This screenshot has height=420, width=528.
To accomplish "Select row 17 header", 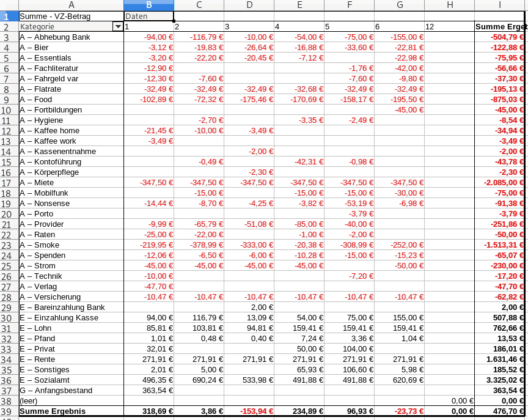I will click(9, 183).
